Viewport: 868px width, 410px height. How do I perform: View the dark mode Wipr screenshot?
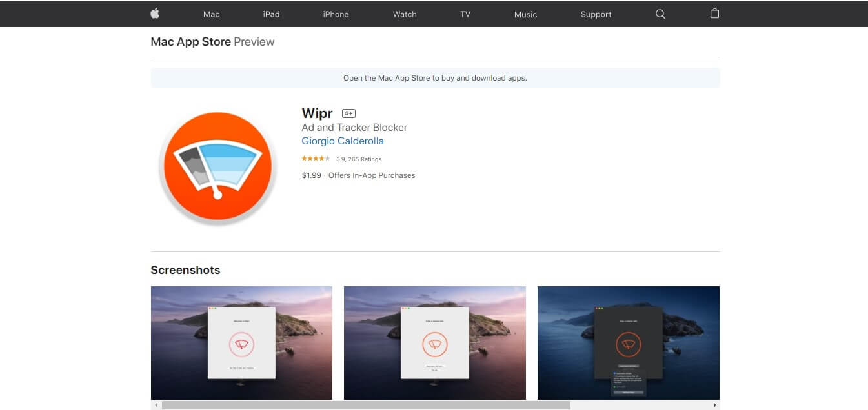[628, 343]
